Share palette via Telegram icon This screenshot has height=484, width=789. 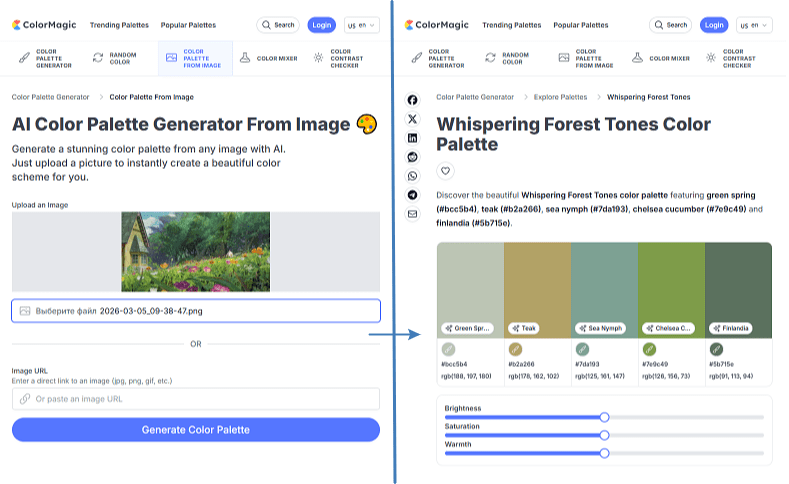pos(412,195)
